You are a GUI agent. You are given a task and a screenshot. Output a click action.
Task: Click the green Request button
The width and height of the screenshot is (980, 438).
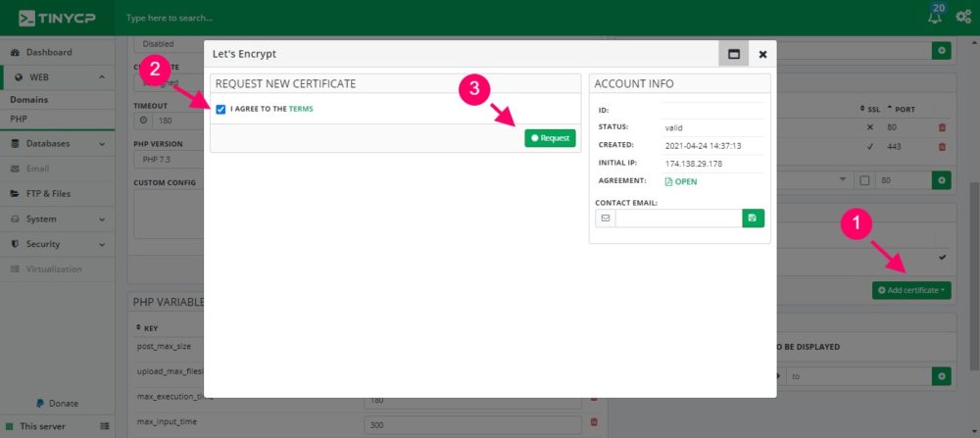pos(550,138)
